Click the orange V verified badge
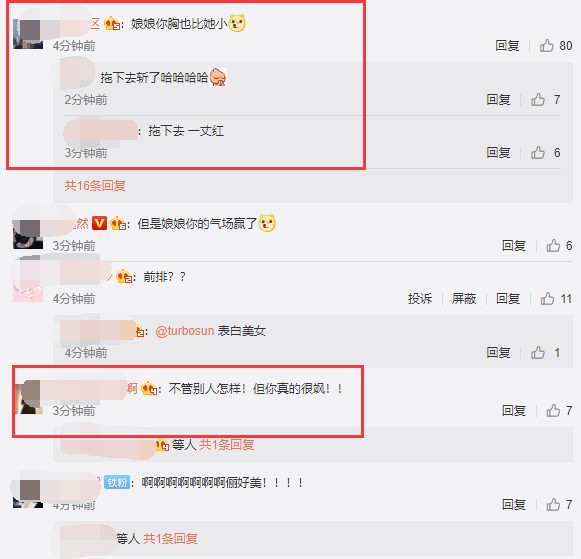This screenshot has height=559, width=581. [99, 223]
